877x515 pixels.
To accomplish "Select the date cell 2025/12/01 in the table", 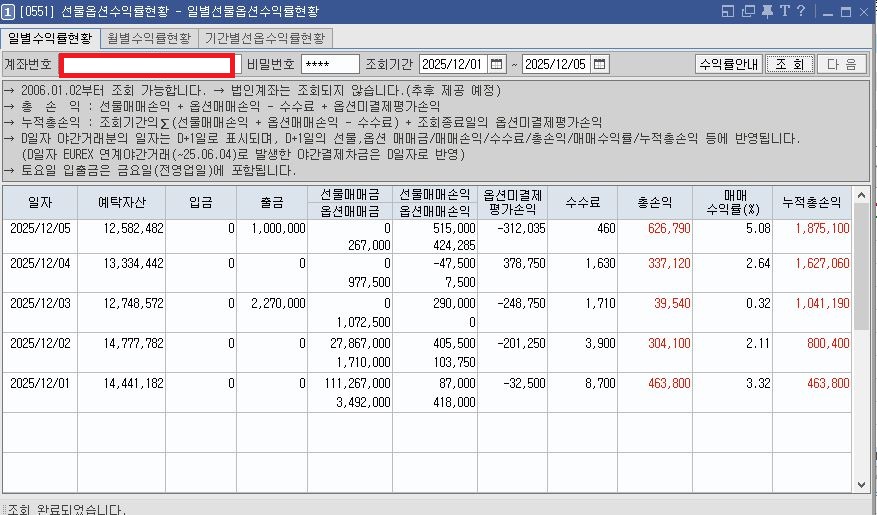I will [40, 383].
